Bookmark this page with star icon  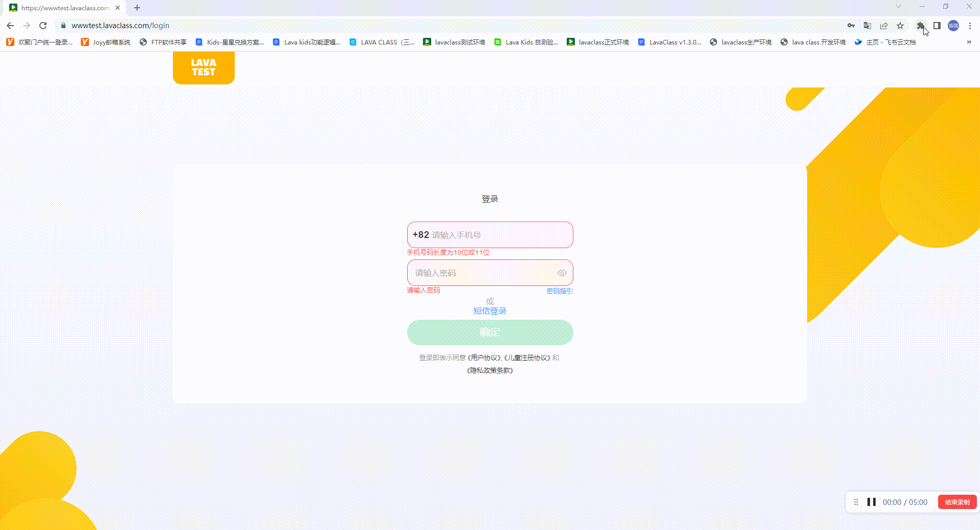coord(900,26)
